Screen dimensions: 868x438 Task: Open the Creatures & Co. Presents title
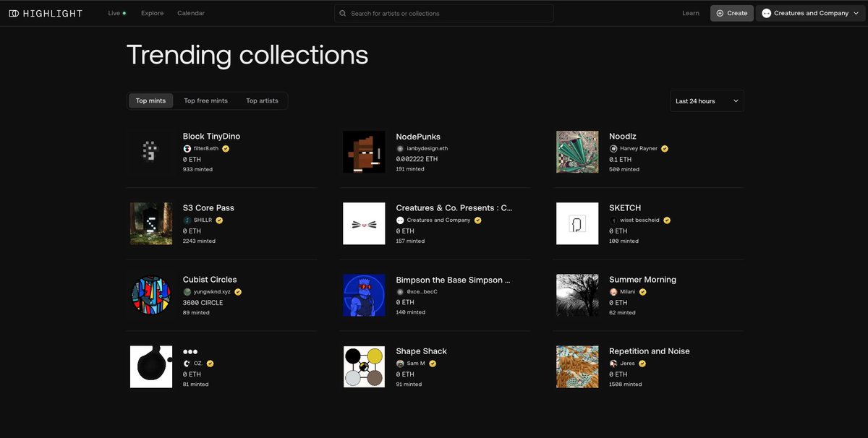click(454, 208)
